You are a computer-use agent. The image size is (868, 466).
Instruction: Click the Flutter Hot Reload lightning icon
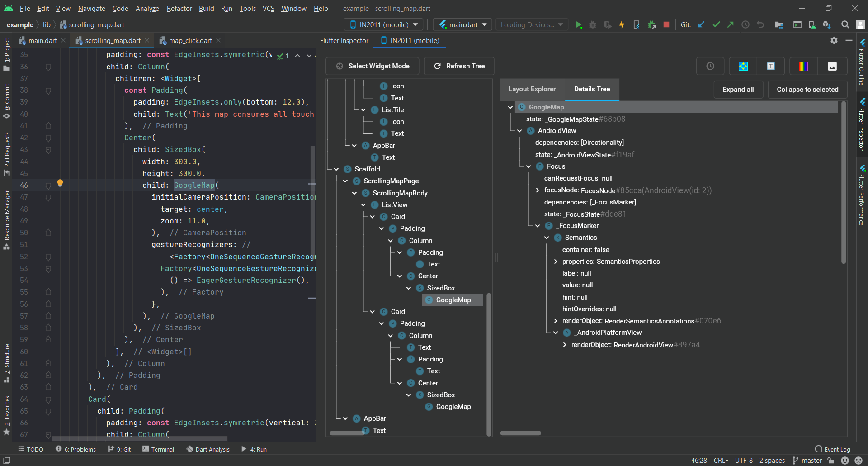click(x=622, y=25)
